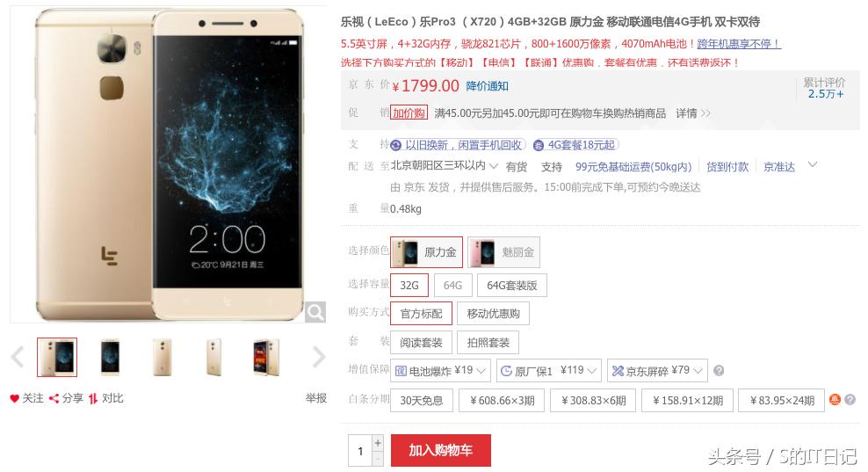Image resolution: width=868 pixels, height=472 pixels.
Task: Expand delivery address 北京朝阳区三环以内 dropdown
Action: 445,165
